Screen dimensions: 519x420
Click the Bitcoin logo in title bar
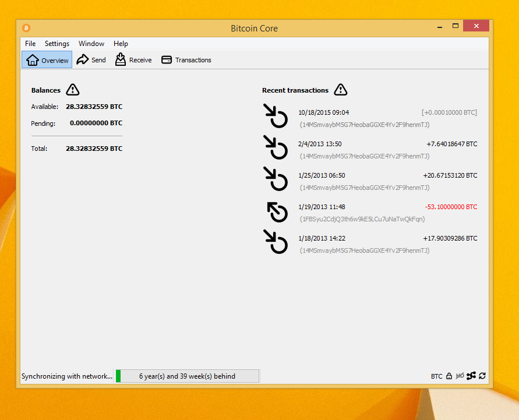point(26,28)
